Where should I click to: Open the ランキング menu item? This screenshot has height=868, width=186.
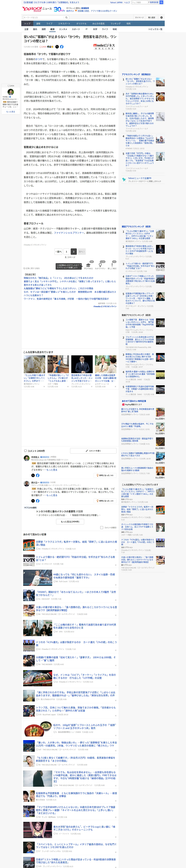click(x=115, y=24)
